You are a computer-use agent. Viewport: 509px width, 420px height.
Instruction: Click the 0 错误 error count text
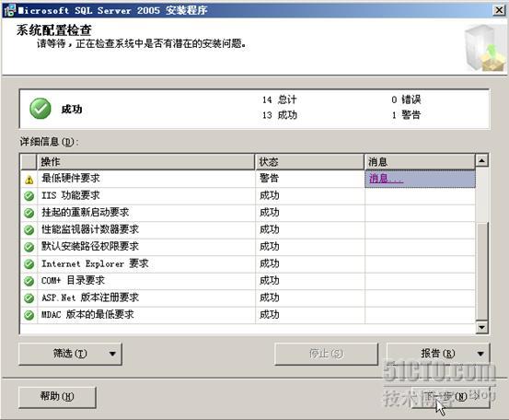(x=406, y=99)
